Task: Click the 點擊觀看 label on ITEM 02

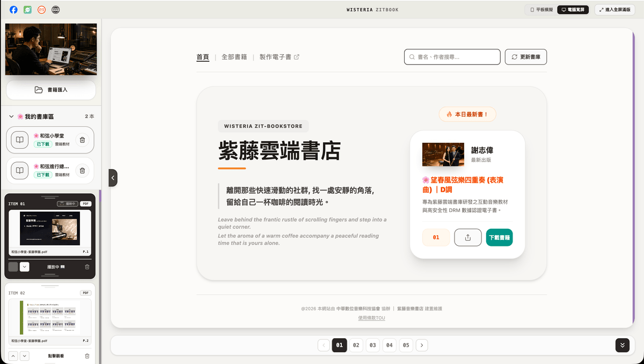Action: coord(56,356)
